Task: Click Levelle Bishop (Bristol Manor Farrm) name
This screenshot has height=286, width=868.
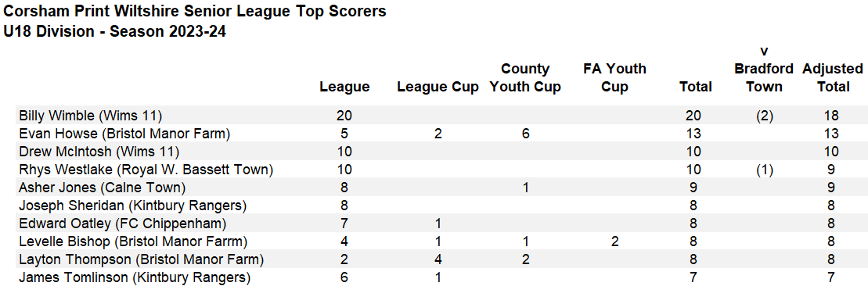Action: pos(133,241)
